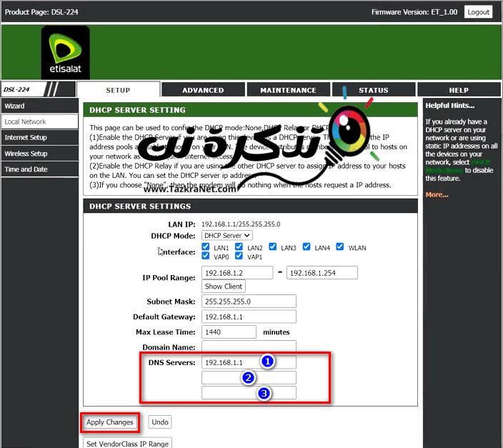Click Set VendorClass IP Range button
This screenshot has width=503, height=448.
[127, 443]
